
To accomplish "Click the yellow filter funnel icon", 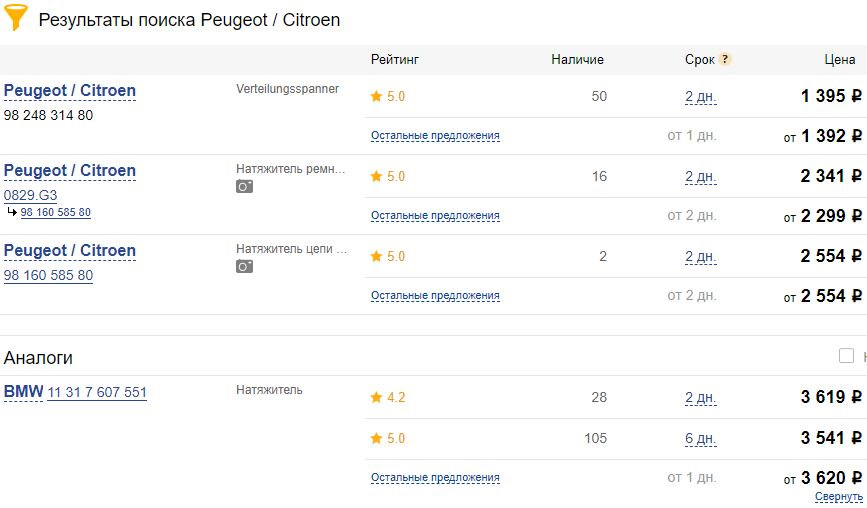I will (16, 17).
